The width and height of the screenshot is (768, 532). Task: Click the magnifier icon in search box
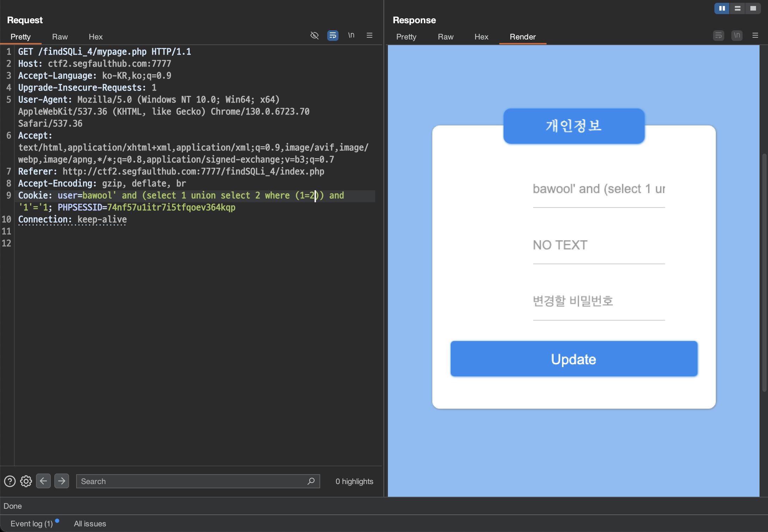[x=311, y=481]
